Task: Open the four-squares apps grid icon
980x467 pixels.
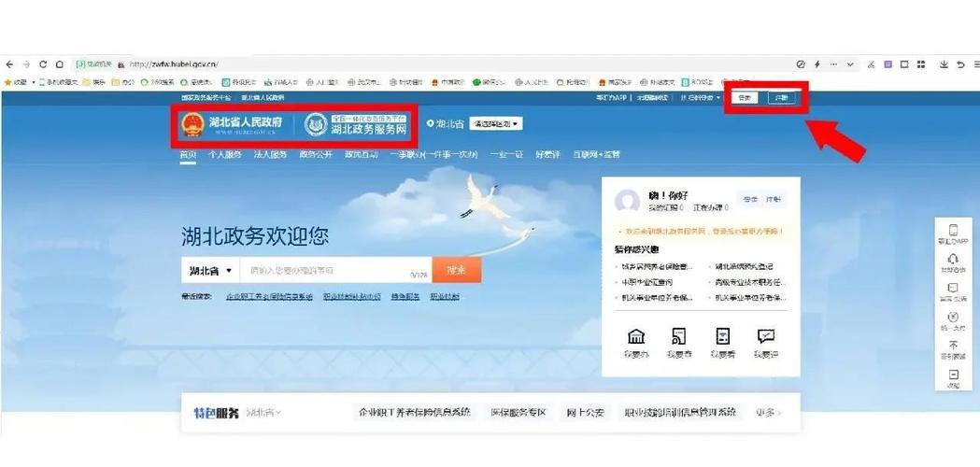Action: click(x=920, y=64)
